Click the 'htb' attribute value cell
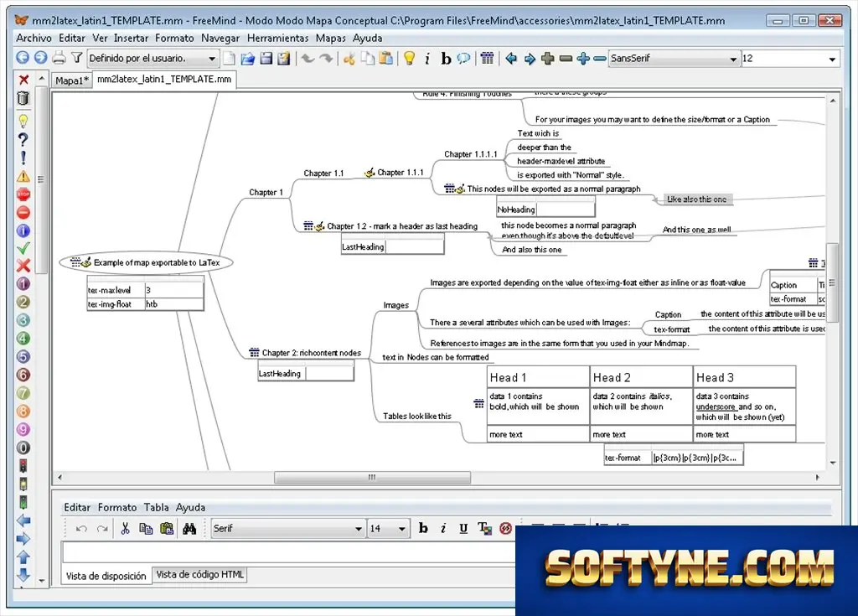 point(174,304)
